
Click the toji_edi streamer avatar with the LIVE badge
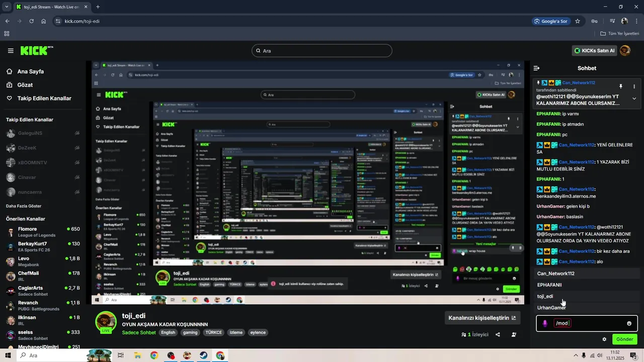tap(106, 322)
